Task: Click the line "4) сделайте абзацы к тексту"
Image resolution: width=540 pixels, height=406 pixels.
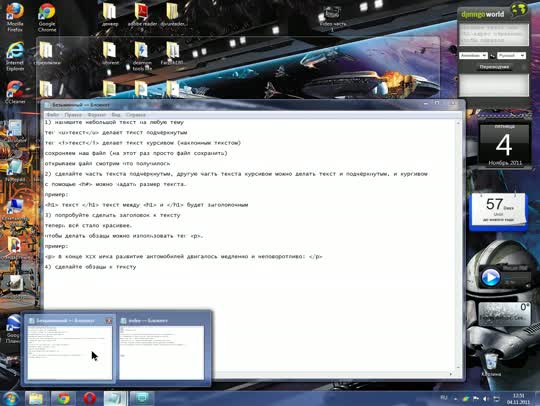Action: point(90,267)
